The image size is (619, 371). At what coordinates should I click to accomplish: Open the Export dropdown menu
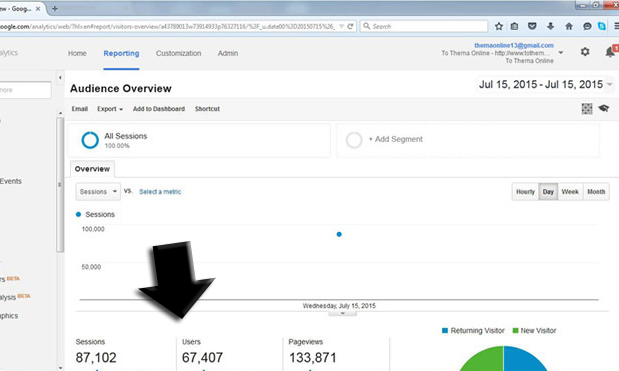pos(110,109)
